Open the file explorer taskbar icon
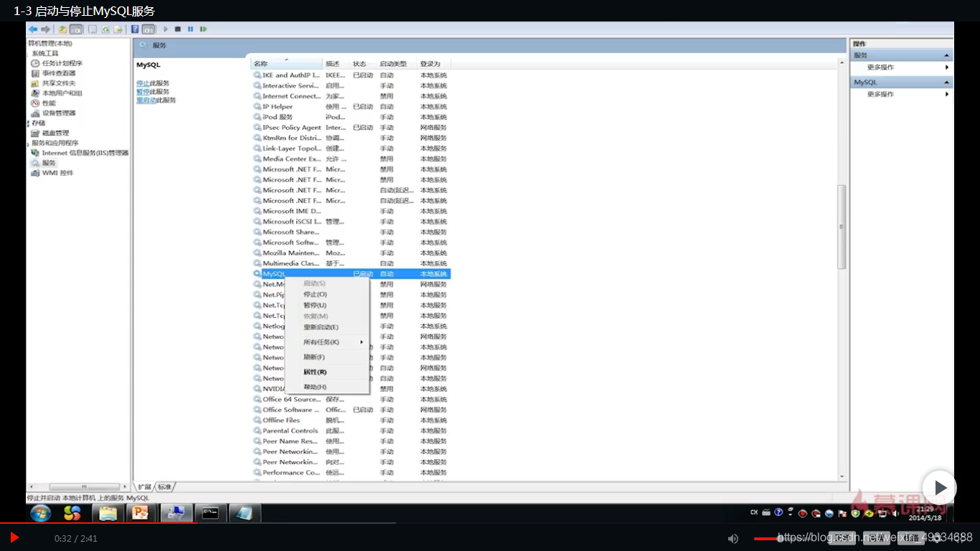Image resolution: width=980 pixels, height=551 pixels. (x=108, y=513)
